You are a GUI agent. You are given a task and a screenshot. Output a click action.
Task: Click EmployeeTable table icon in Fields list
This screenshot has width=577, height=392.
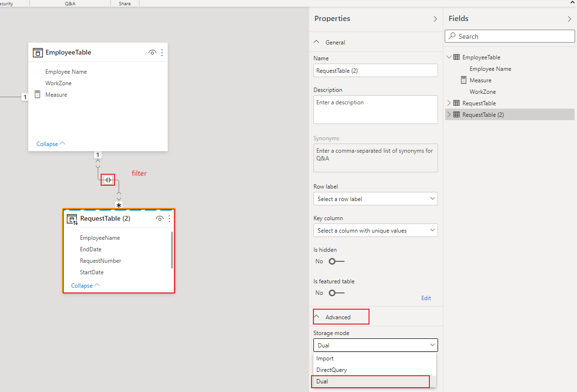pyautogui.click(x=456, y=57)
